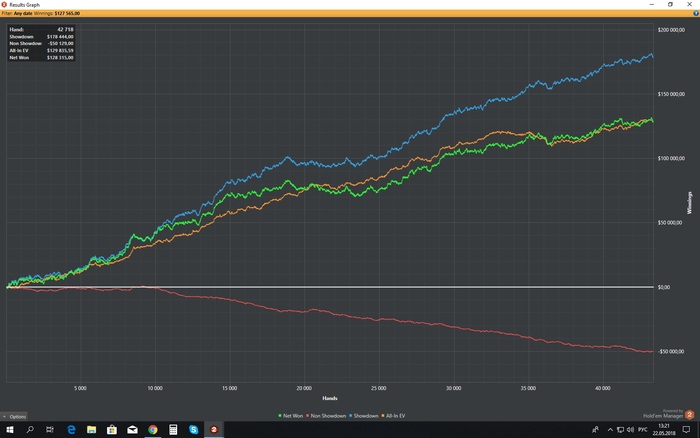Click the '10 000' hands axis label
The image size is (700, 438).
coord(155,388)
